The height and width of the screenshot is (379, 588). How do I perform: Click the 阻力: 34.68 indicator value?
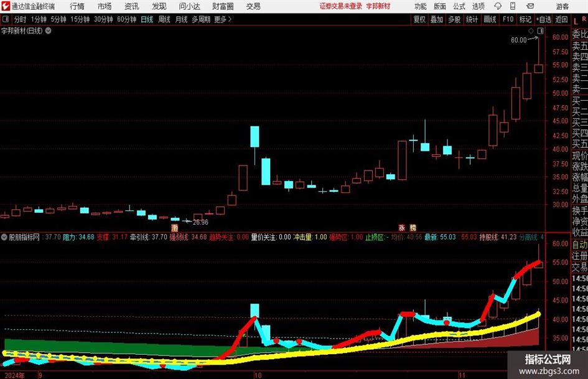click(78, 237)
